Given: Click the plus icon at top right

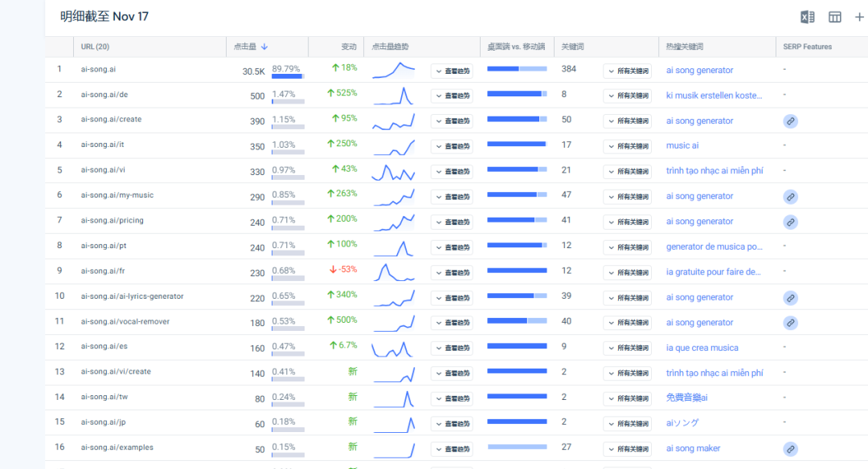Looking at the screenshot, I should coord(859,17).
